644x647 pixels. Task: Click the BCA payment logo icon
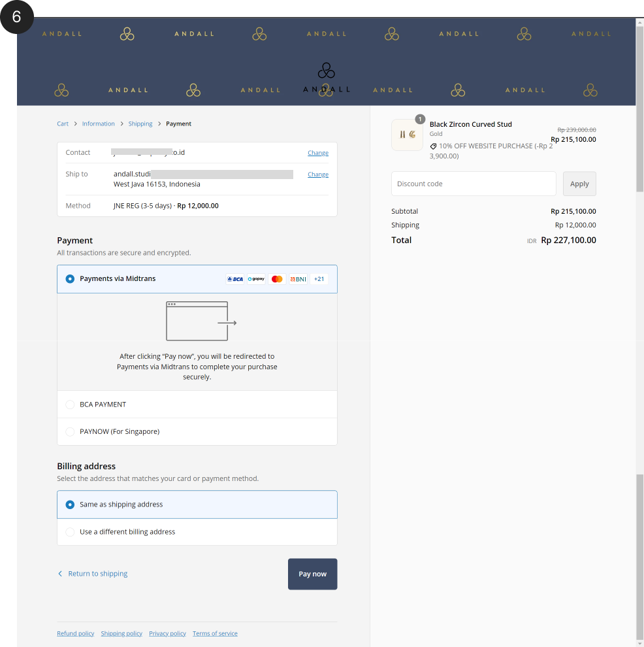[235, 279]
